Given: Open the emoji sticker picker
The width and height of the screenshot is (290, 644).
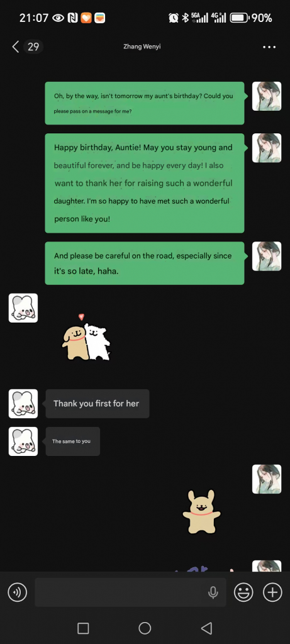Looking at the screenshot, I should coord(243,592).
